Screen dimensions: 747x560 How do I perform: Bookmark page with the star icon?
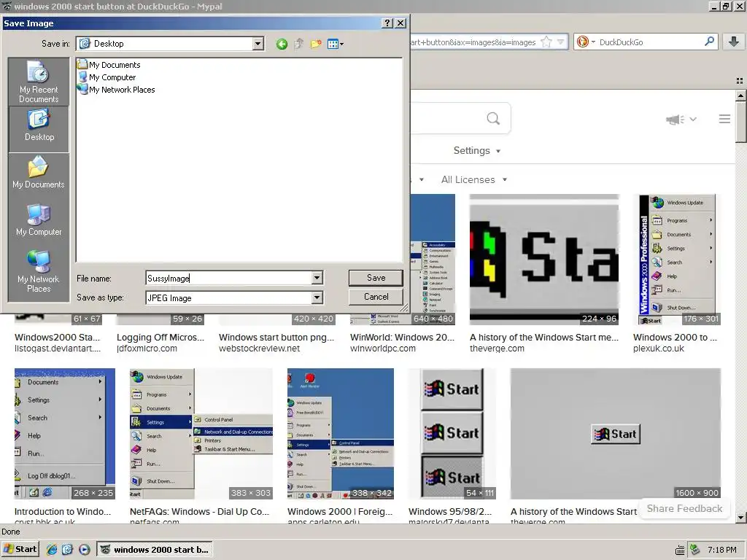click(x=546, y=42)
